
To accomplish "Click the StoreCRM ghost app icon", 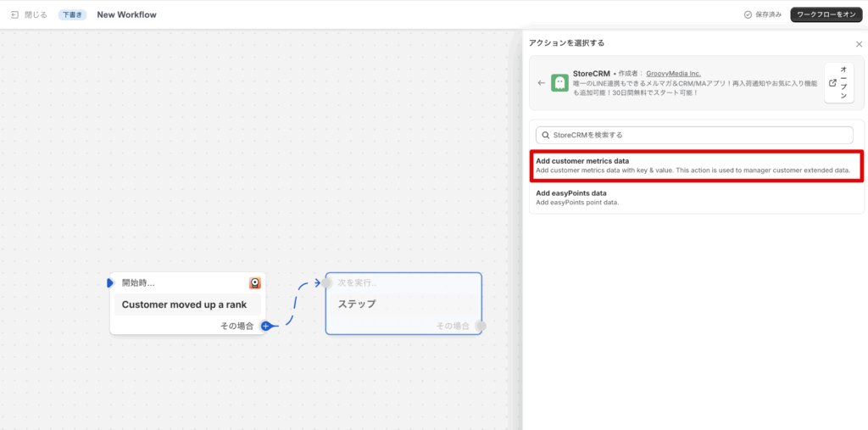I will point(559,83).
